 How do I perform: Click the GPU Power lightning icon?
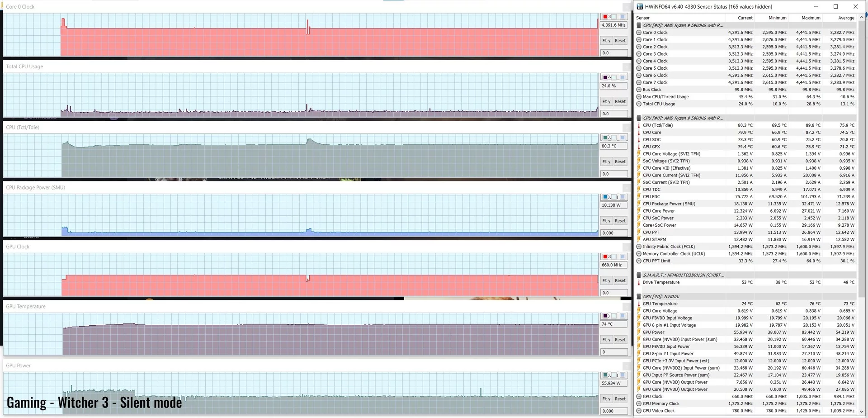point(639,332)
